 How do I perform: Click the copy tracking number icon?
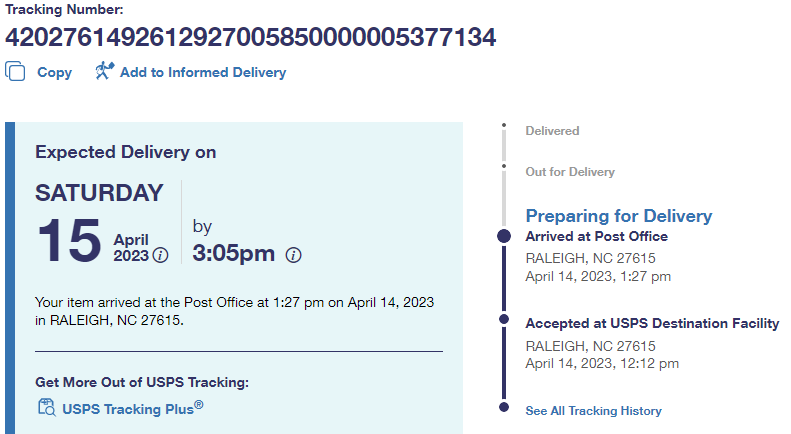[x=15, y=71]
